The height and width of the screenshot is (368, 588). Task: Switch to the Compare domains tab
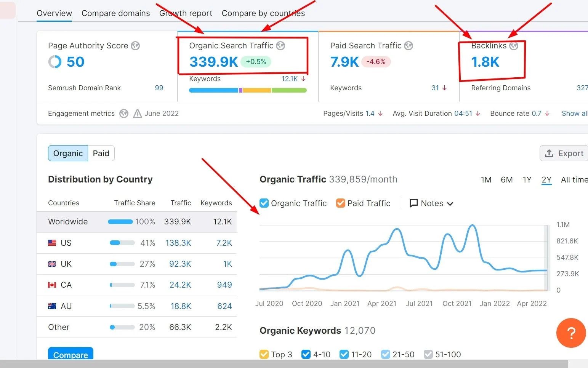pos(115,13)
